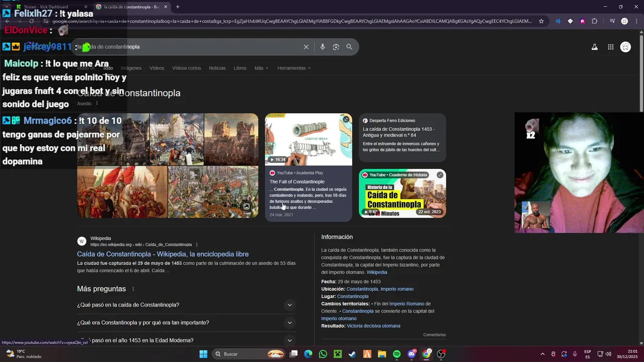644x362 pixels.
Task: Open Chrome's three-dot menu
Action: (635, 21)
